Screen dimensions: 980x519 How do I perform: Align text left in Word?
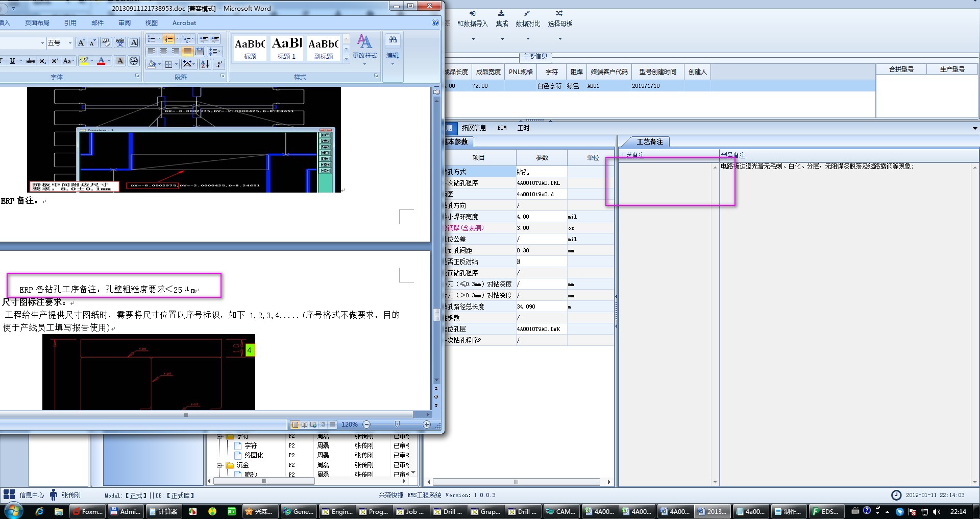[152, 52]
